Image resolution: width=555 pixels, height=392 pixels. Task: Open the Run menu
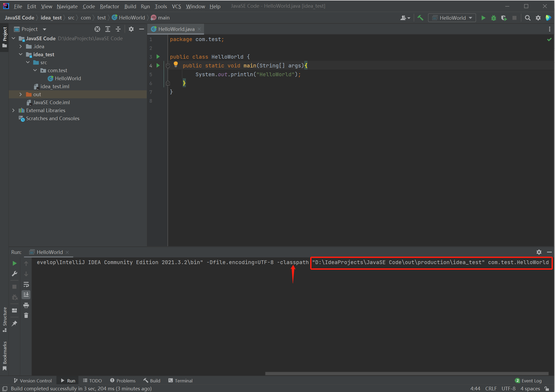pos(145,6)
